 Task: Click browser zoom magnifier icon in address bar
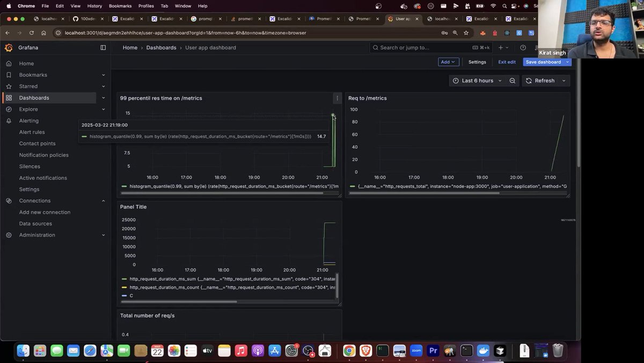455,33
